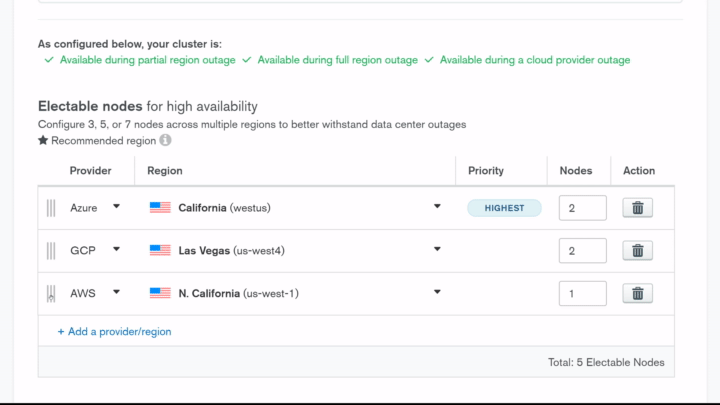Click Add a provider/region link
Screen dimensions: 720x405
(114, 331)
